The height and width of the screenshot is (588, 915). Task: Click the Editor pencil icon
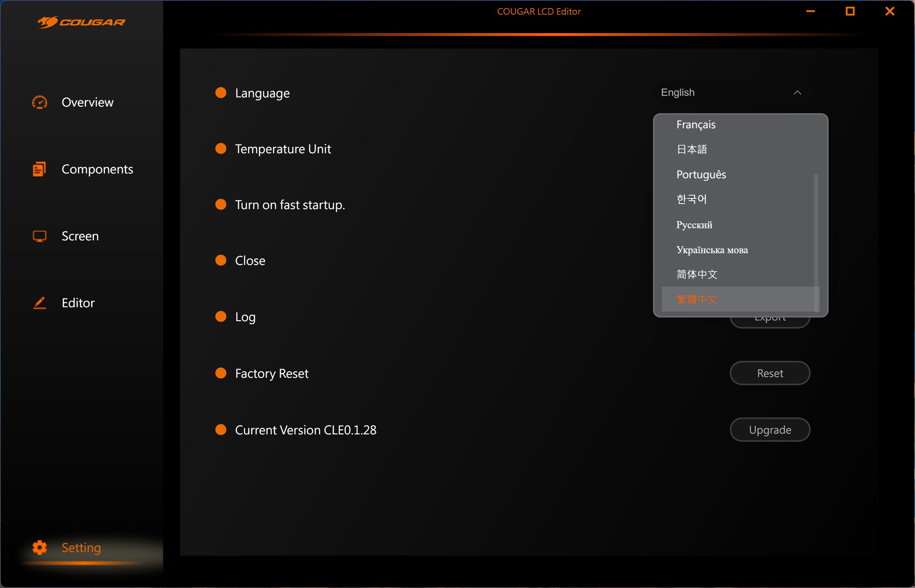tap(40, 303)
